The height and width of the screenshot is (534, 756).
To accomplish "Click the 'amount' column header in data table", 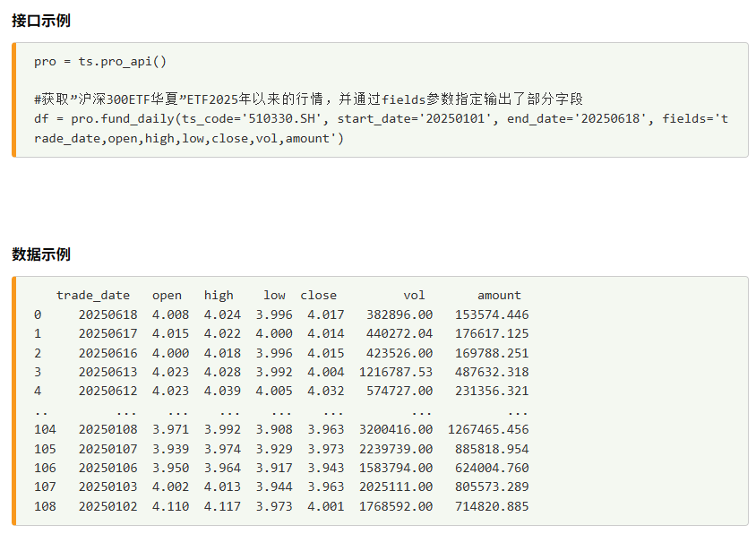I will [x=499, y=295].
